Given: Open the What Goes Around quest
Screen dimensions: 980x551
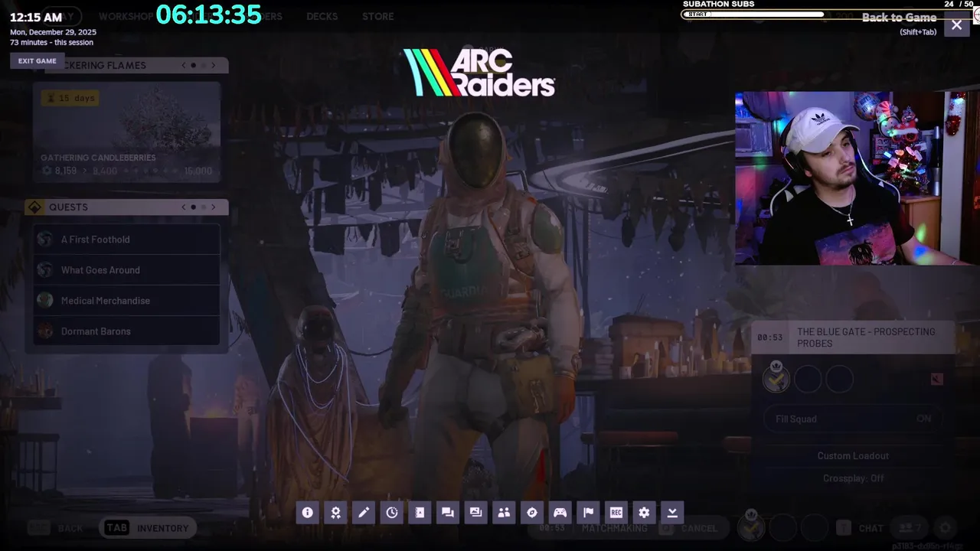Looking at the screenshot, I should (126, 270).
